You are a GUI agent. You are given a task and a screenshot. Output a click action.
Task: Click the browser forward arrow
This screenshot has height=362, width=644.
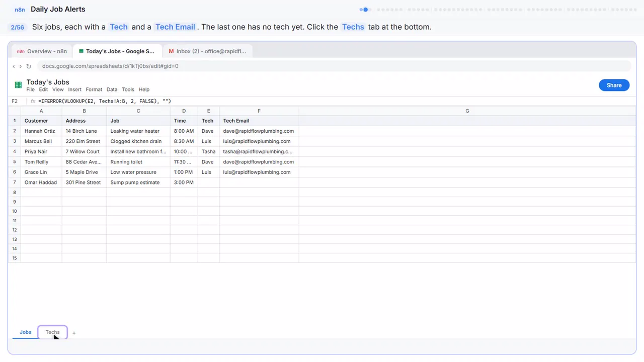21,66
